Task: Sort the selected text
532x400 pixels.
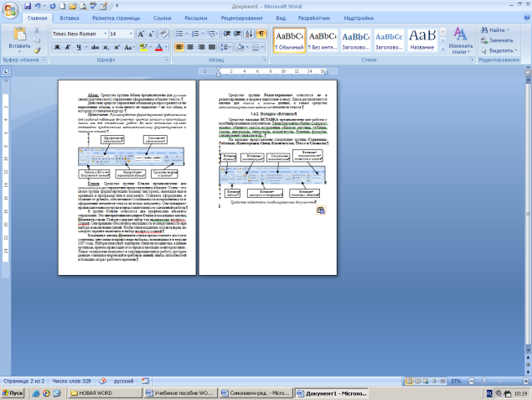Action: click(x=249, y=34)
